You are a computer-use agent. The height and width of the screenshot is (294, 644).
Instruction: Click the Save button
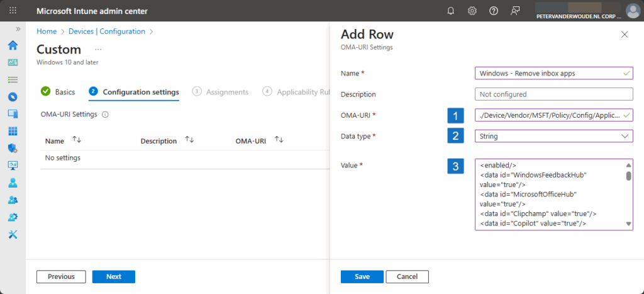click(362, 276)
